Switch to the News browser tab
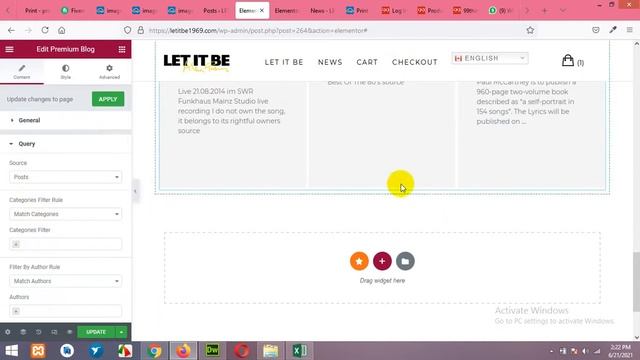The width and height of the screenshot is (640, 360). pyautogui.click(x=322, y=11)
